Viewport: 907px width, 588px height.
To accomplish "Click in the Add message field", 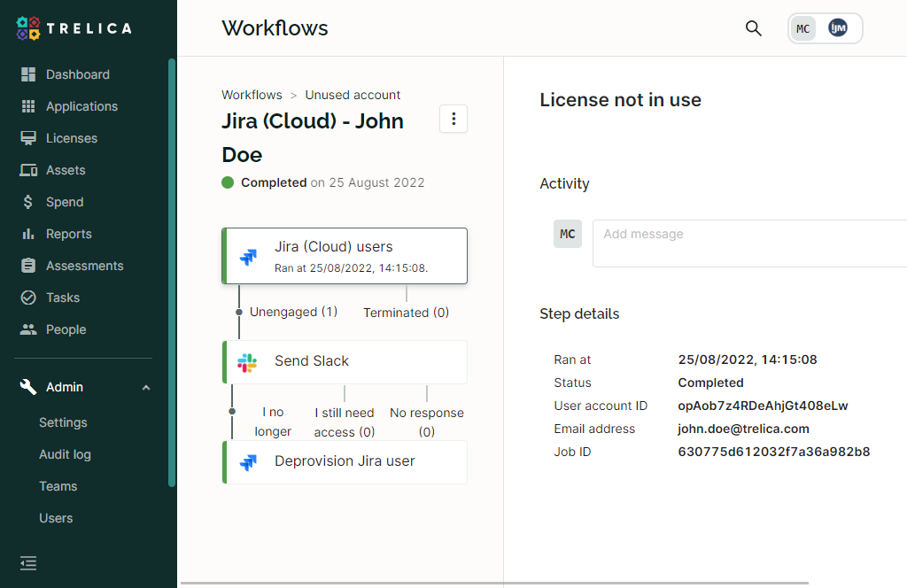I will click(x=749, y=244).
